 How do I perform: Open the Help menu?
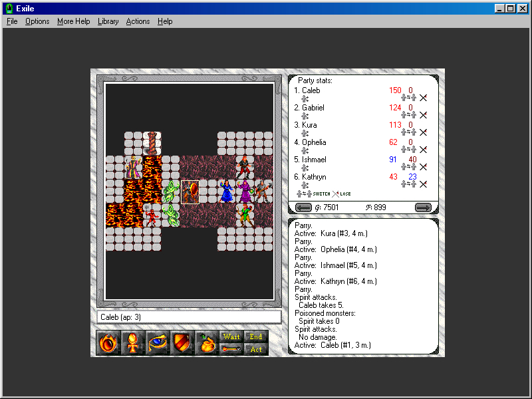click(x=165, y=21)
